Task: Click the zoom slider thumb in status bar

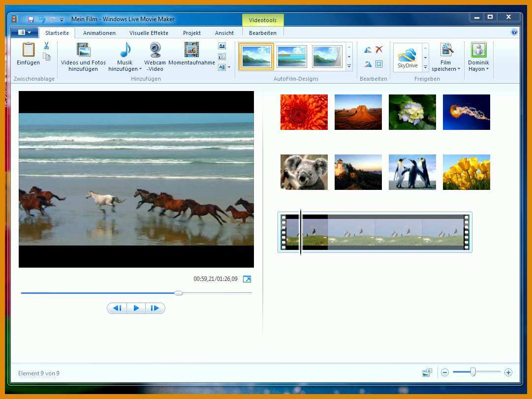Action: point(473,372)
